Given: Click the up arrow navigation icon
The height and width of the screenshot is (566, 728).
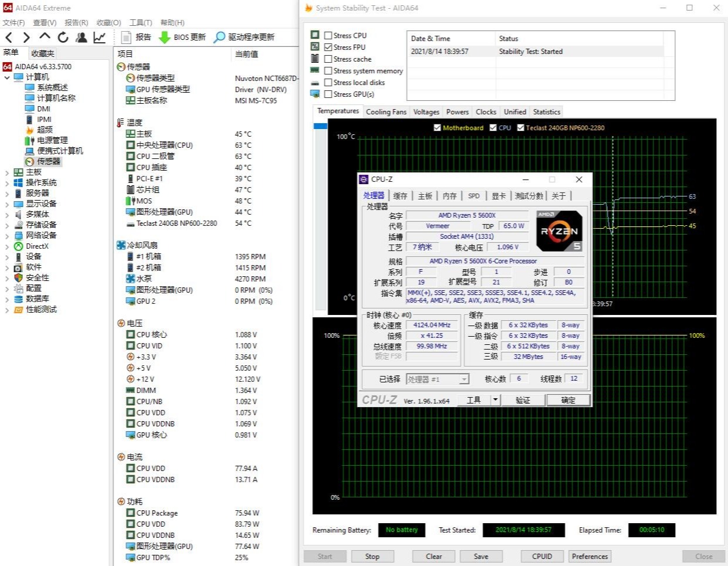Looking at the screenshot, I should pos(45,38).
